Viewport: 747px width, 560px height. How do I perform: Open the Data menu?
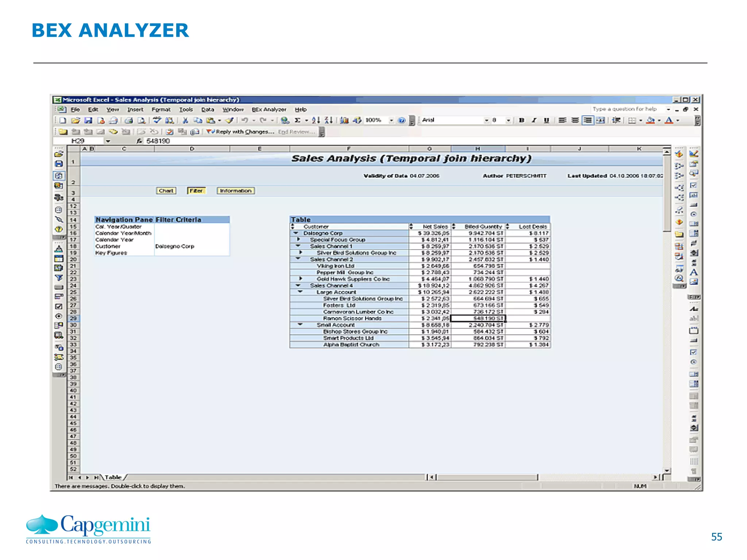click(208, 109)
